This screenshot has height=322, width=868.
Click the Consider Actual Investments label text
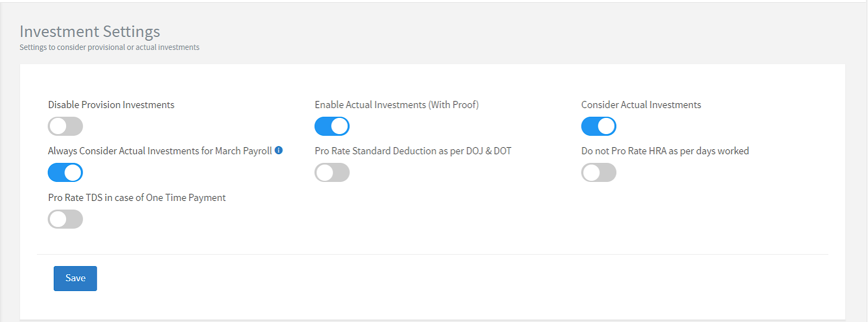(641, 105)
